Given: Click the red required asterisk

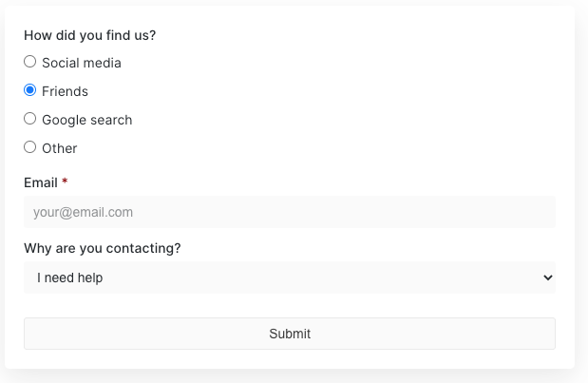Looking at the screenshot, I should point(65,182).
